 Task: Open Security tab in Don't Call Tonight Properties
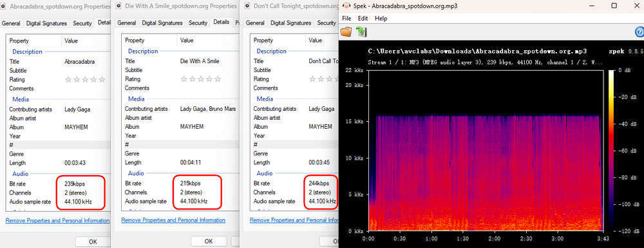tap(327, 23)
